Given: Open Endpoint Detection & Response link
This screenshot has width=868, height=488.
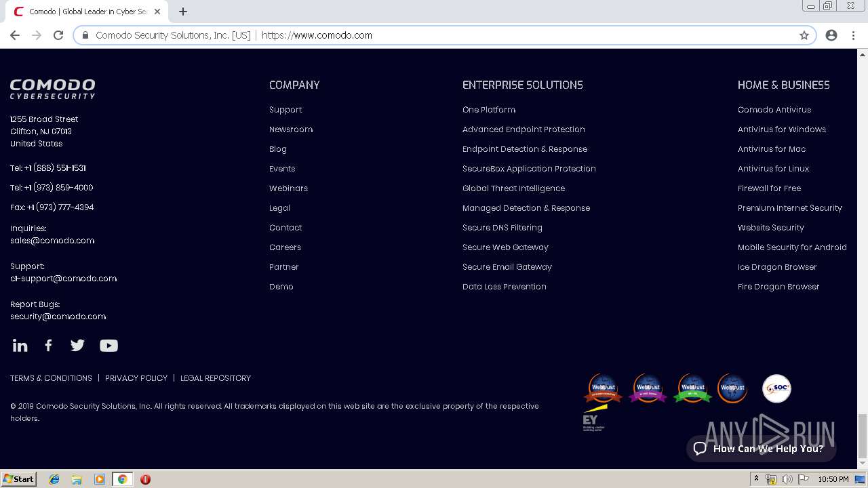Looking at the screenshot, I should point(525,149).
